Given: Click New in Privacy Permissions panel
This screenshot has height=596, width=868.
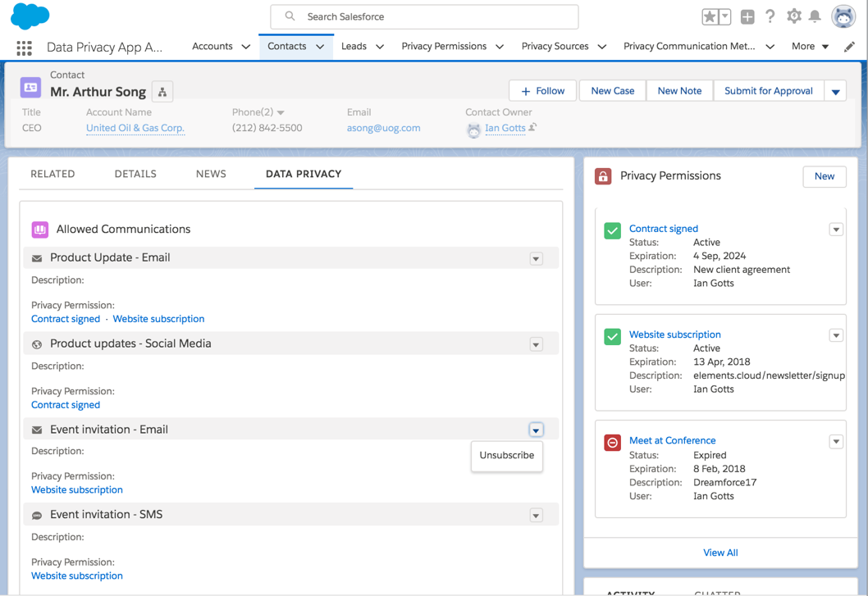Looking at the screenshot, I should (x=825, y=176).
